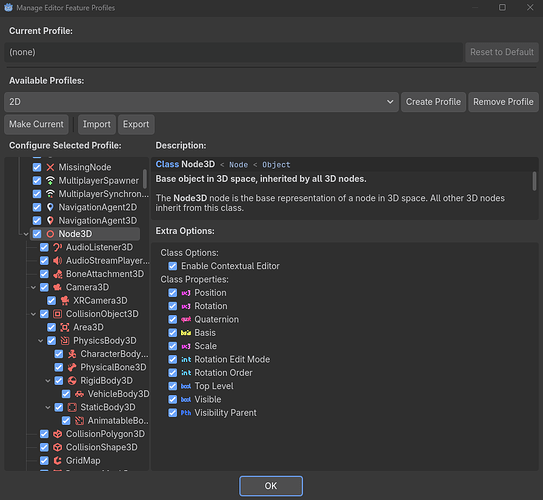Image resolution: width=543 pixels, height=500 pixels.
Task: Disable Enable Contextual Editor checkbox
Action: coord(172,266)
